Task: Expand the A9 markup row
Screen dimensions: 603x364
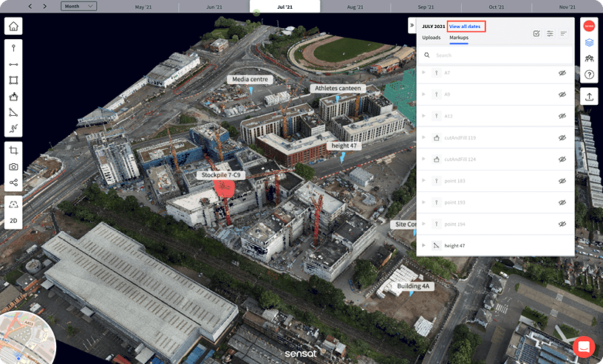Action: [423, 95]
